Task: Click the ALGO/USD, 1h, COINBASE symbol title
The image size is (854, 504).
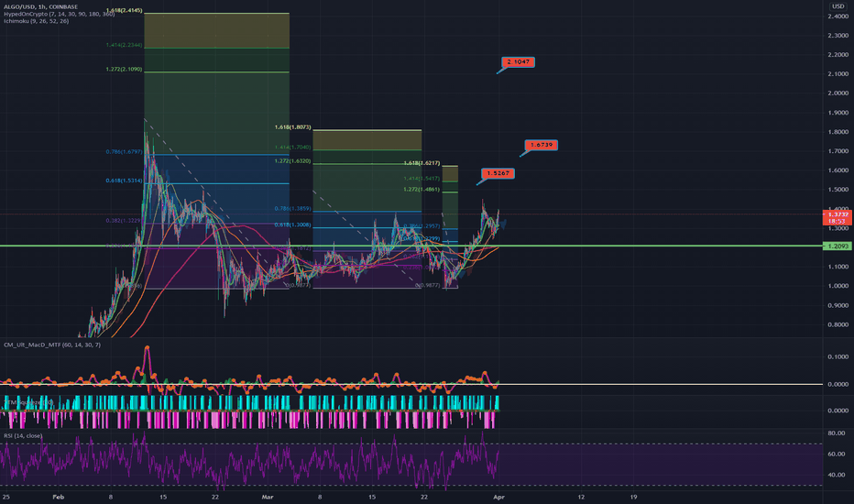Action: point(41,6)
